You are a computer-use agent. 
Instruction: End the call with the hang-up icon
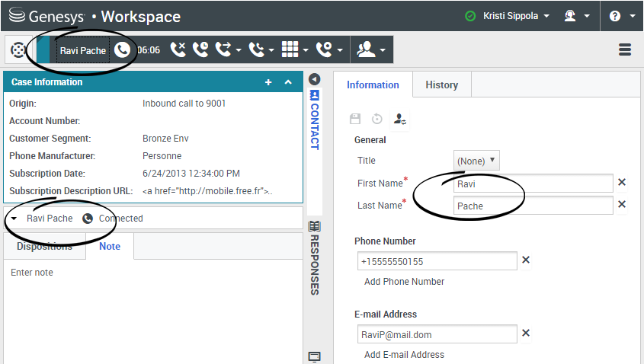pos(178,50)
